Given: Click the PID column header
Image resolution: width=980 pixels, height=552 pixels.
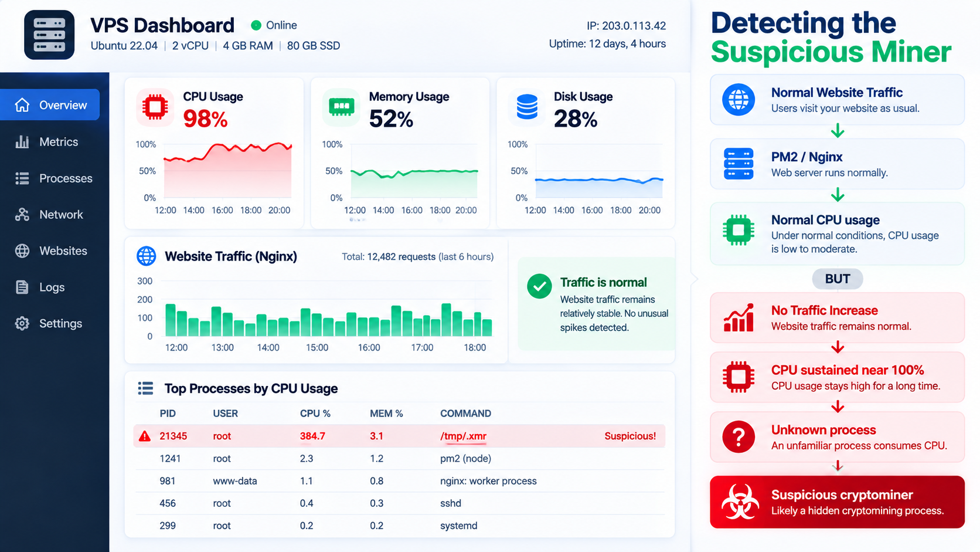Looking at the screenshot, I should click(x=168, y=414).
